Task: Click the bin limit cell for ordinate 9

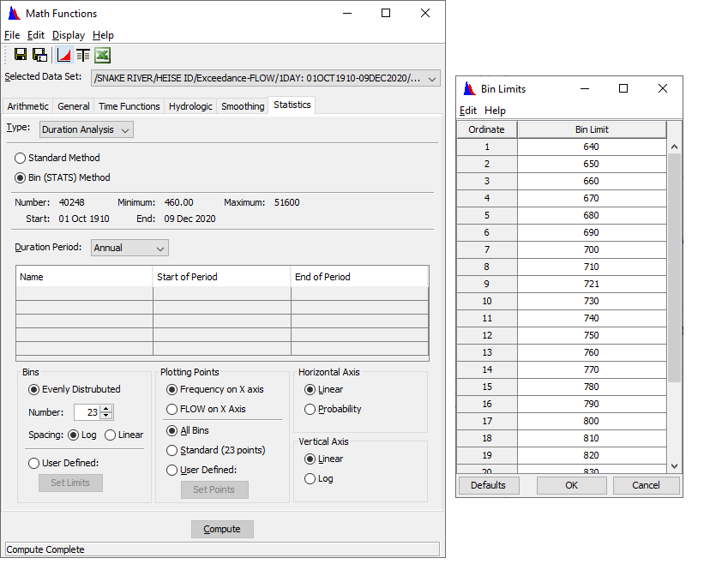Action: point(592,284)
